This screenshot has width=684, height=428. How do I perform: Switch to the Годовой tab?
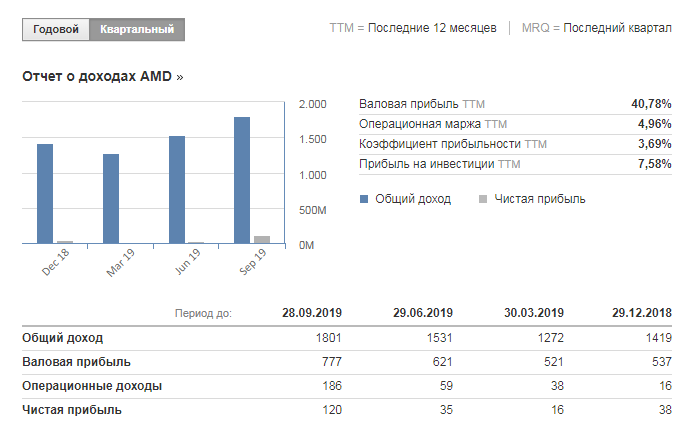coord(56,30)
